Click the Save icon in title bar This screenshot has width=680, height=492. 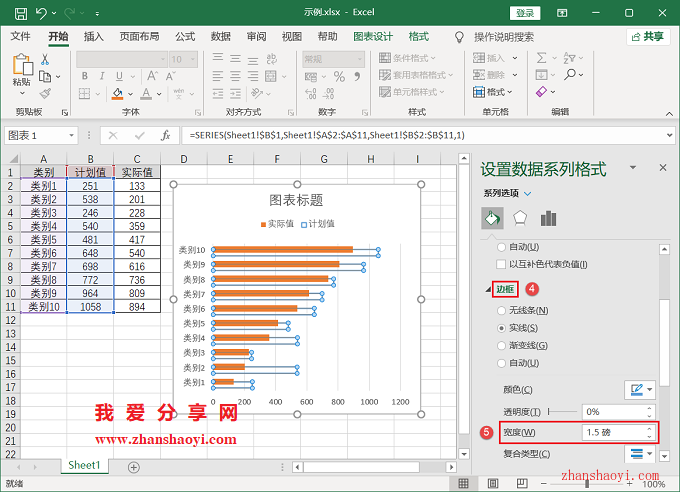(x=20, y=13)
